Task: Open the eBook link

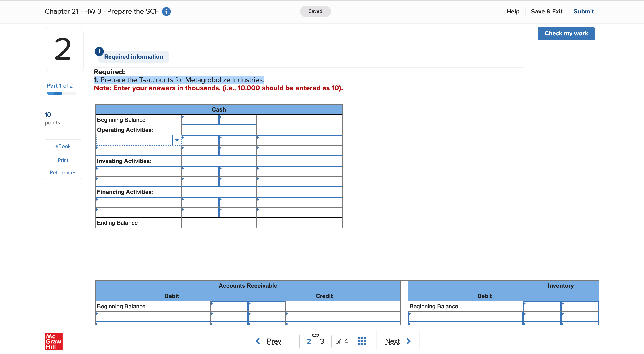Action: tap(63, 146)
